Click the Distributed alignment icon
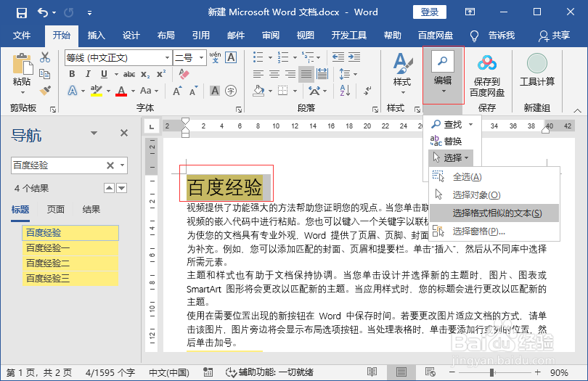The height and width of the screenshot is (381, 588). click(322, 74)
